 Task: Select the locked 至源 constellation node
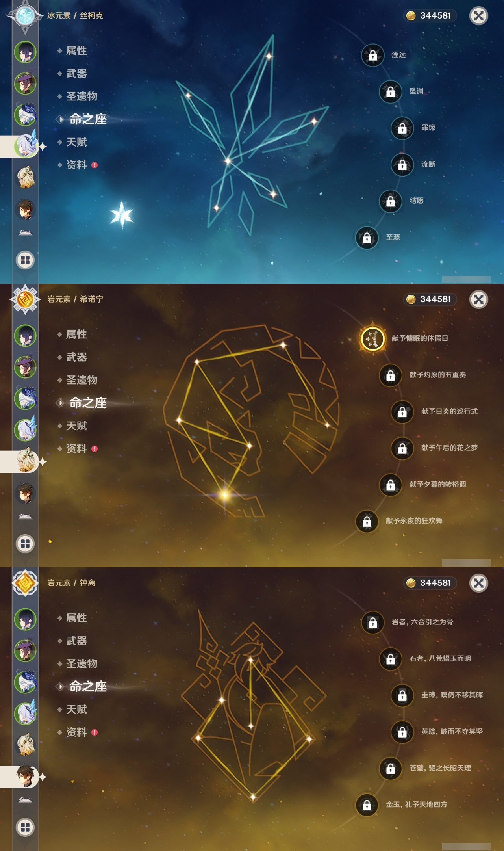367,238
